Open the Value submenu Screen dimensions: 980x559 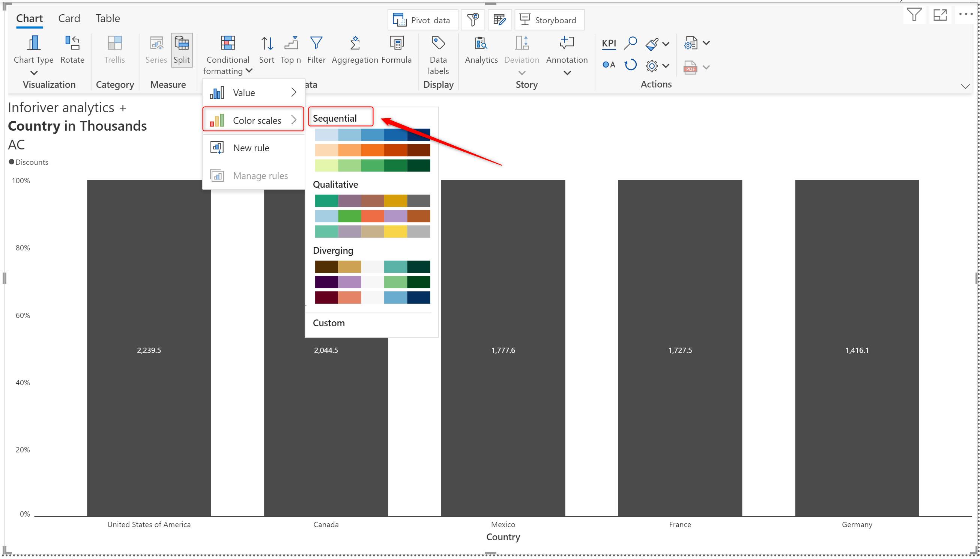(253, 92)
